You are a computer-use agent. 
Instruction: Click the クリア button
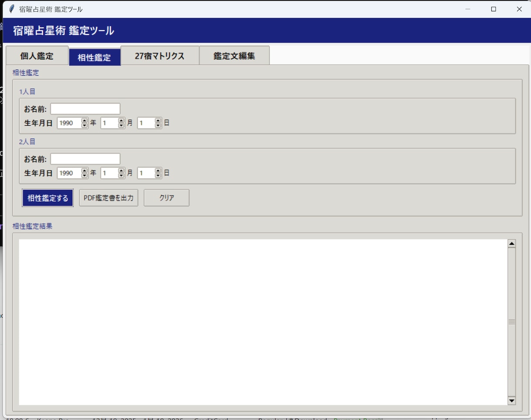coord(167,198)
